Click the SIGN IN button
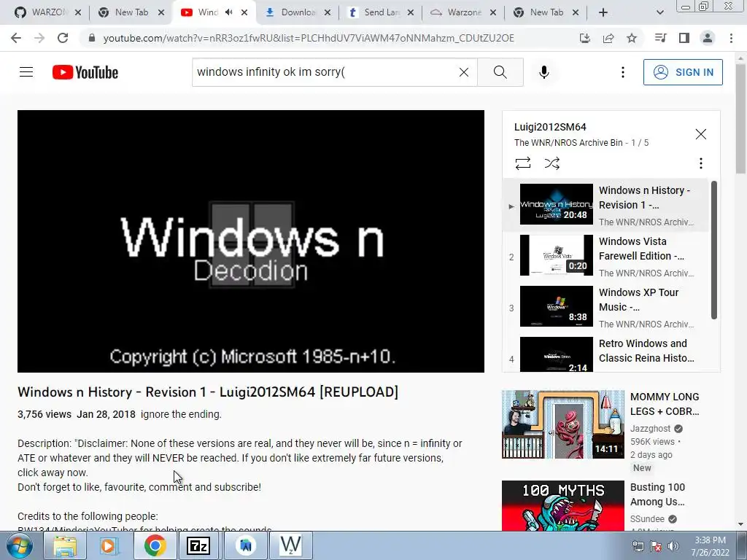This screenshot has width=747, height=560. [683, 72]
